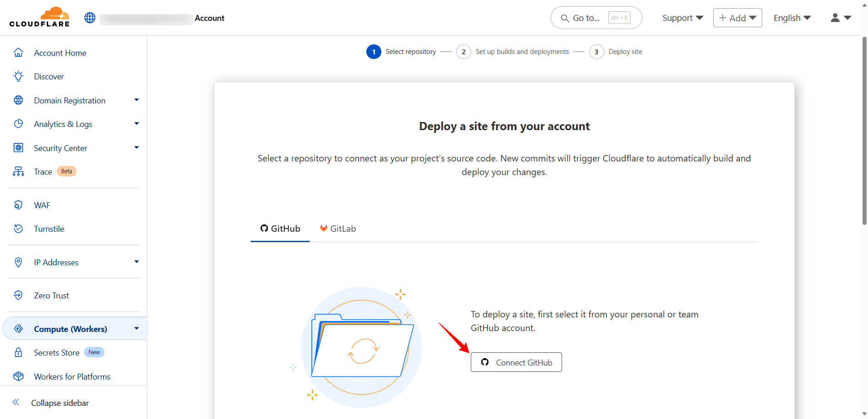
Task: Click the Connect GitHub button
Action: click(516, 362)
